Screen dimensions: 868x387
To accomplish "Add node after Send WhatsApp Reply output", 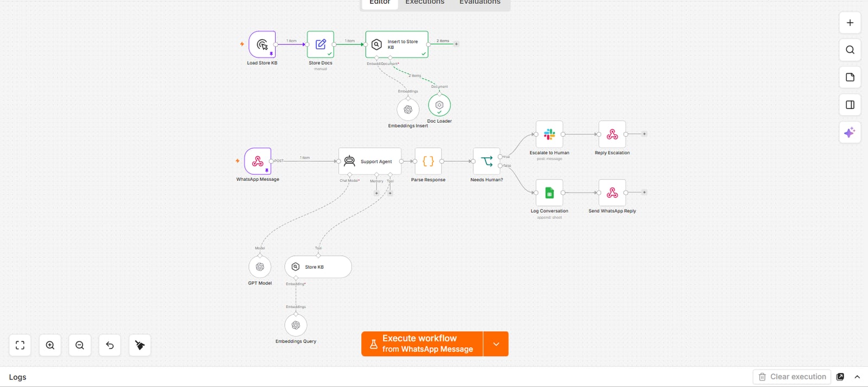I will click(644, 192).
